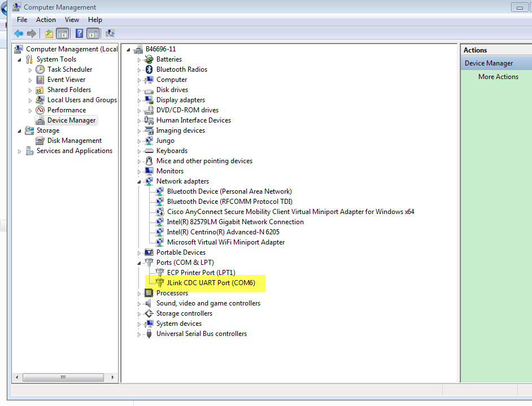Collapse the System Tools node
This screenshot has height=406, width=532.
(x=19, y=60)
